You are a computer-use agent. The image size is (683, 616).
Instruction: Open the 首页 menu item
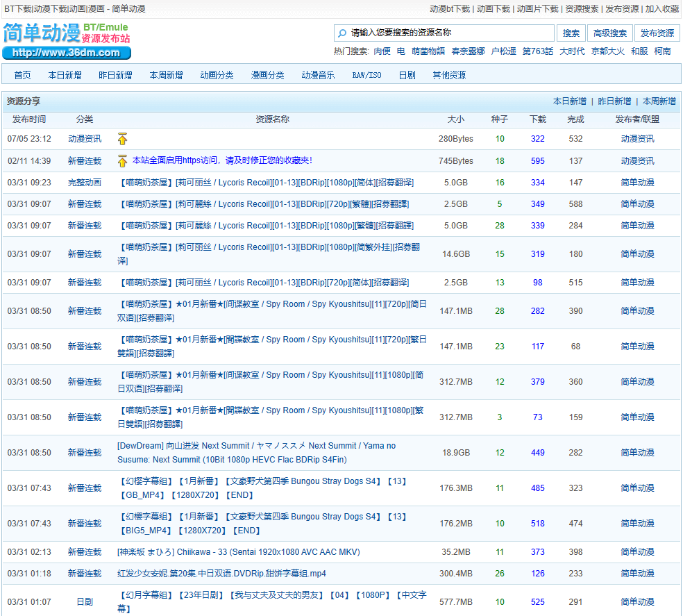23,75
